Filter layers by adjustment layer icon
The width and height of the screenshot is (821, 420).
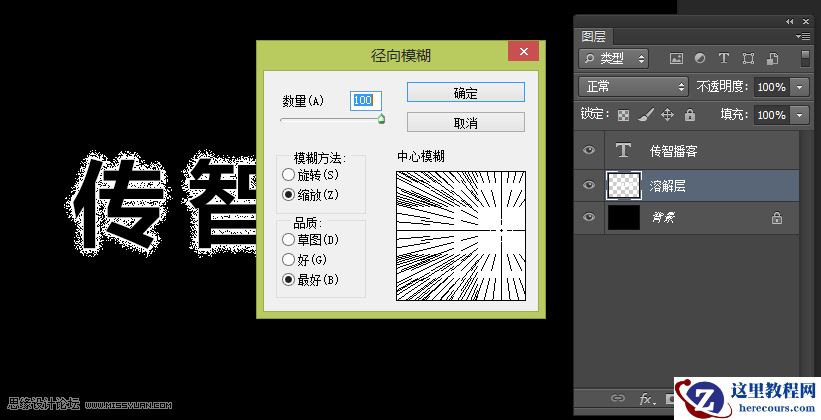point(700,59)
